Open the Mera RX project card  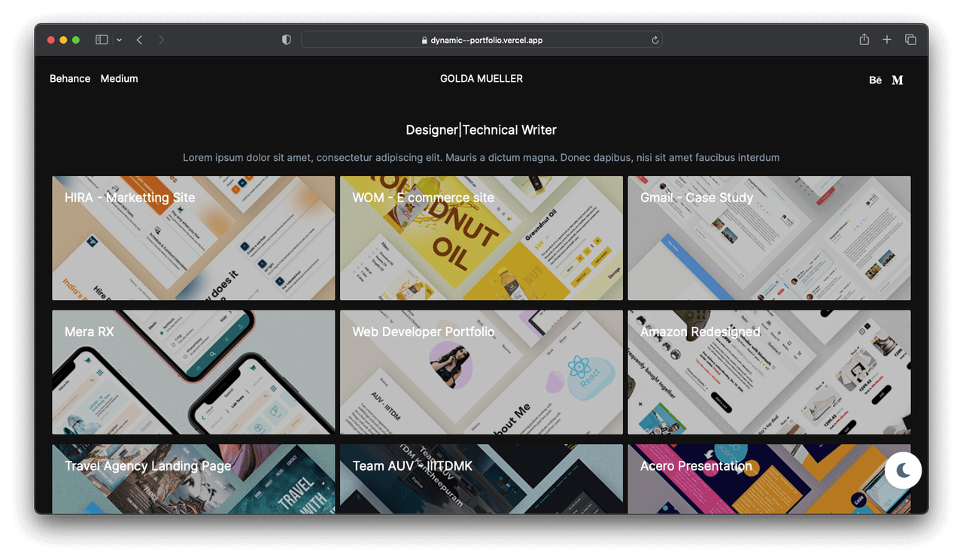[x=193, y=372]
